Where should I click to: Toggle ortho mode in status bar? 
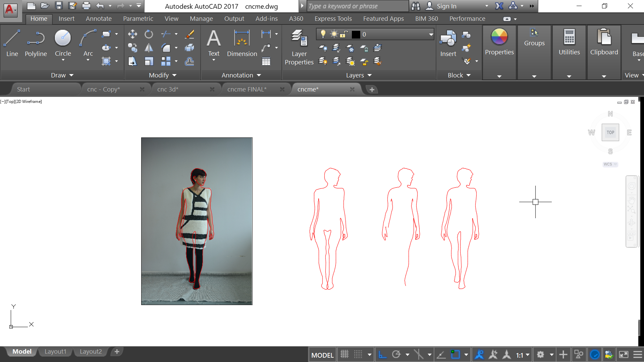(382, 354)
